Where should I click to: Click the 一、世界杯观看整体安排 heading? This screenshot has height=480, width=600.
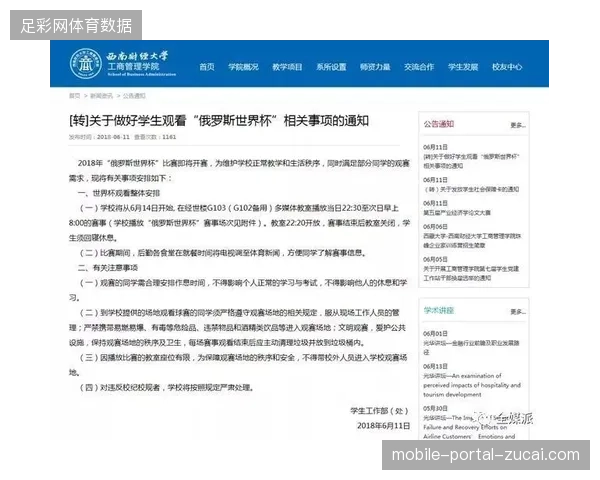(x=119, y=193)
